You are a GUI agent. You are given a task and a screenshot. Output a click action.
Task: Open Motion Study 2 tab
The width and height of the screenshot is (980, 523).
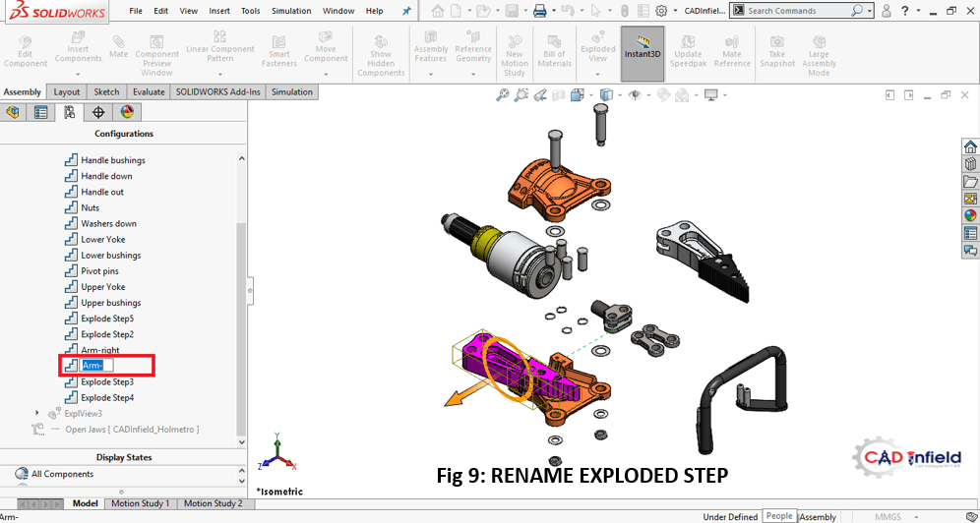(x=214, y=503)
